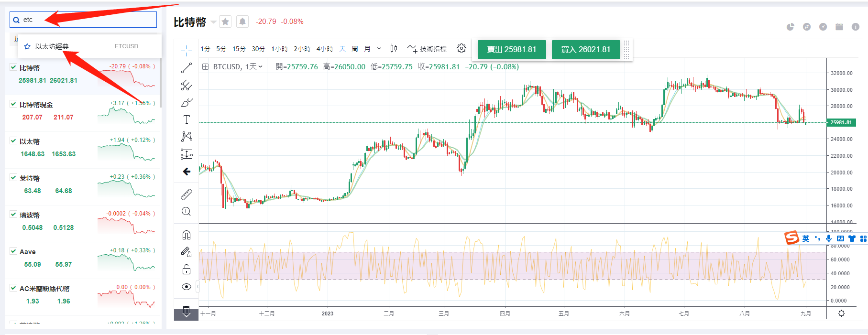868x335 pixels.
Task: Toggle the Aave watchlist checkbox
Action: [13, 251]
